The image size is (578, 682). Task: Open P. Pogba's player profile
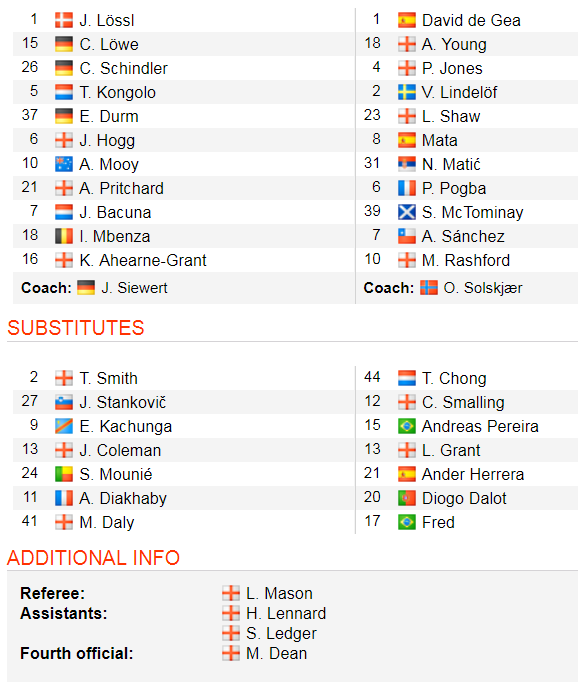(454, 188)
